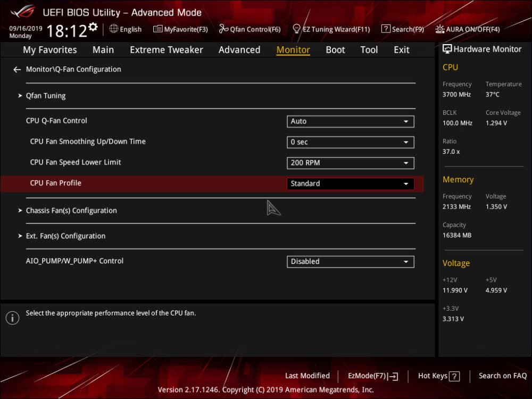
Task: Click Search on FAQ link
Action: [503, 376]
